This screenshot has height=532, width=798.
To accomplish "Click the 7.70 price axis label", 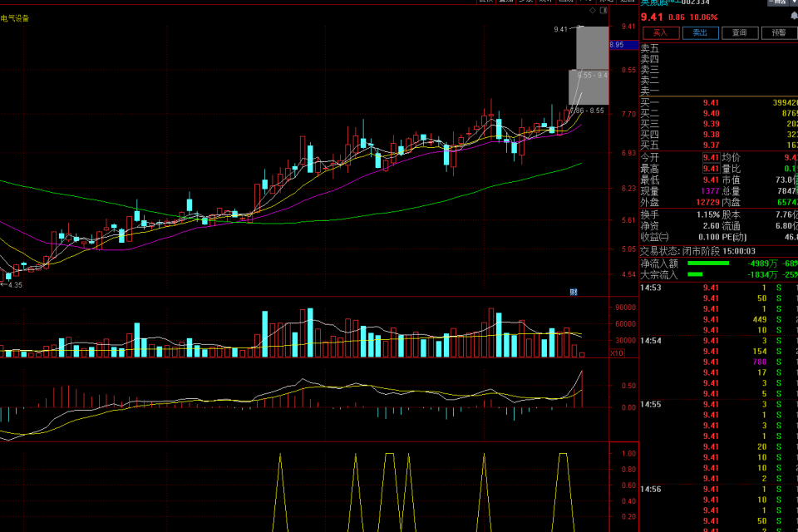I will [628, 114].
